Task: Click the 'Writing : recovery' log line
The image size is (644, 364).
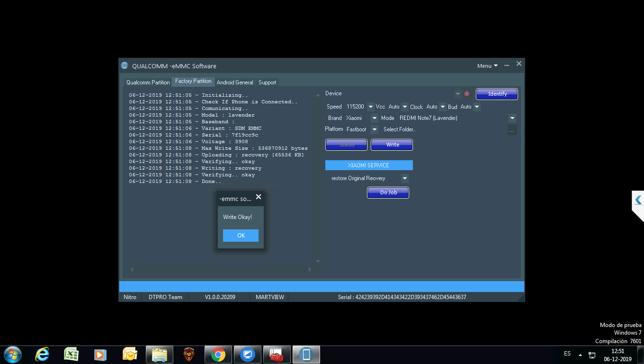Action: pos(195,168)
